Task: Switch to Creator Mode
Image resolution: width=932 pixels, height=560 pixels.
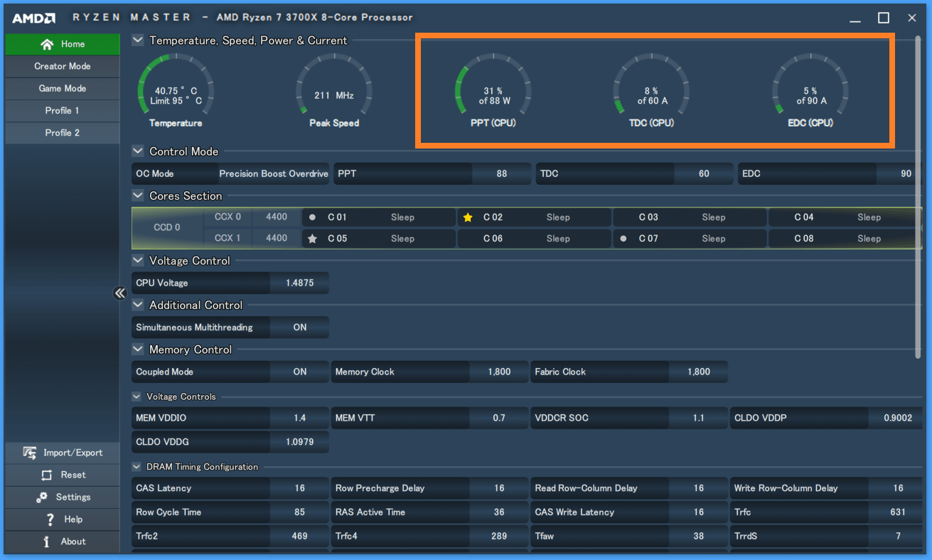Action: (63, 66)
